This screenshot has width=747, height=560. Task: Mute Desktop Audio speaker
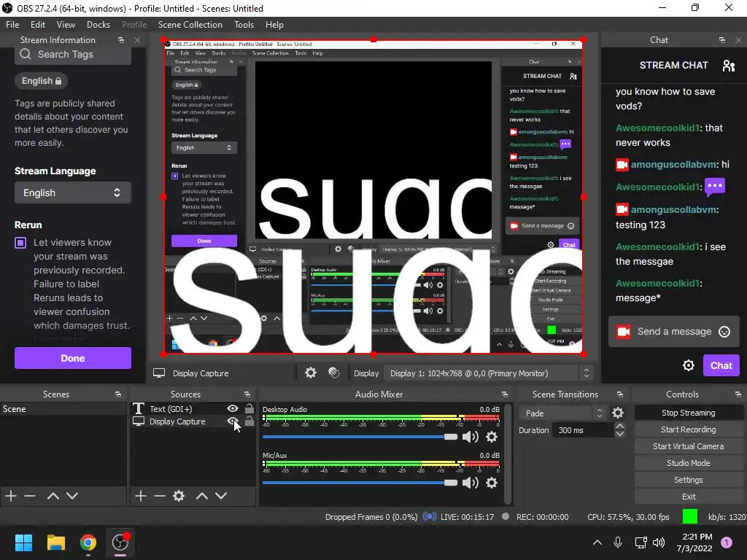click(x=471, y=437)
